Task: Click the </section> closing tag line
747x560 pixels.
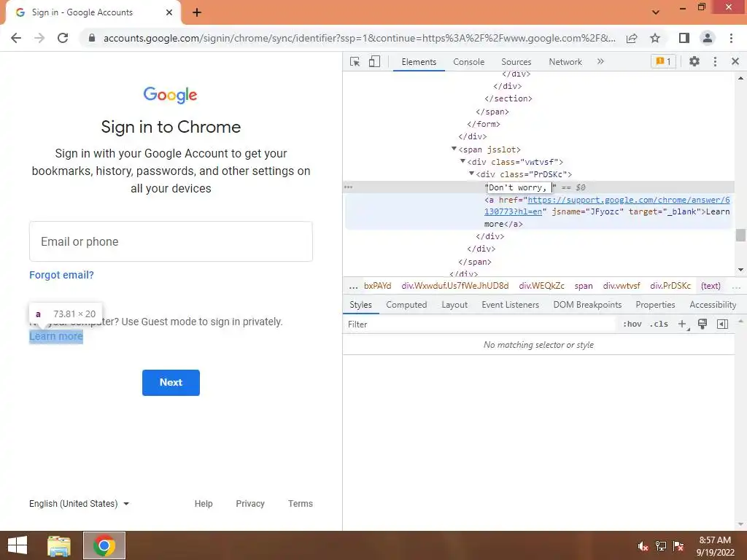Action: [x=508, y=98]
